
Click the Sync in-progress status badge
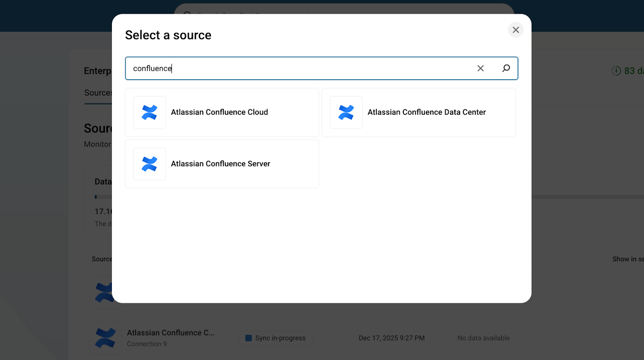[x=276, y=338]
